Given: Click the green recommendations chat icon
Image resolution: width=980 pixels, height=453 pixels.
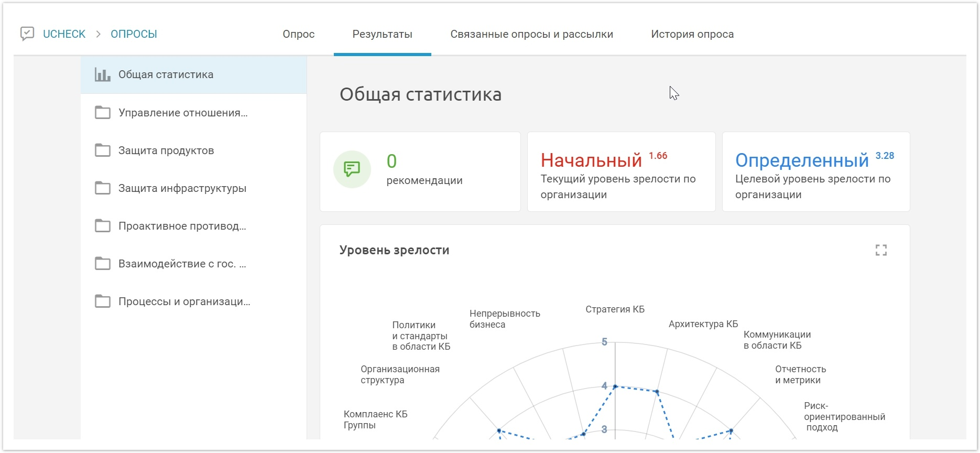Looking at the screenshot, I should coord(352,169).
